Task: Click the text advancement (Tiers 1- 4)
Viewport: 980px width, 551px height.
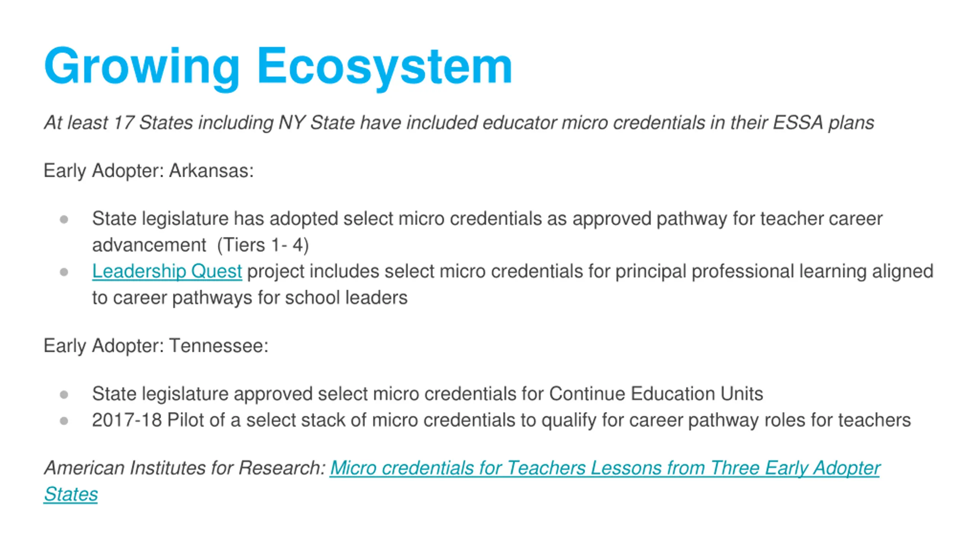Action: (x=201, y=245)
